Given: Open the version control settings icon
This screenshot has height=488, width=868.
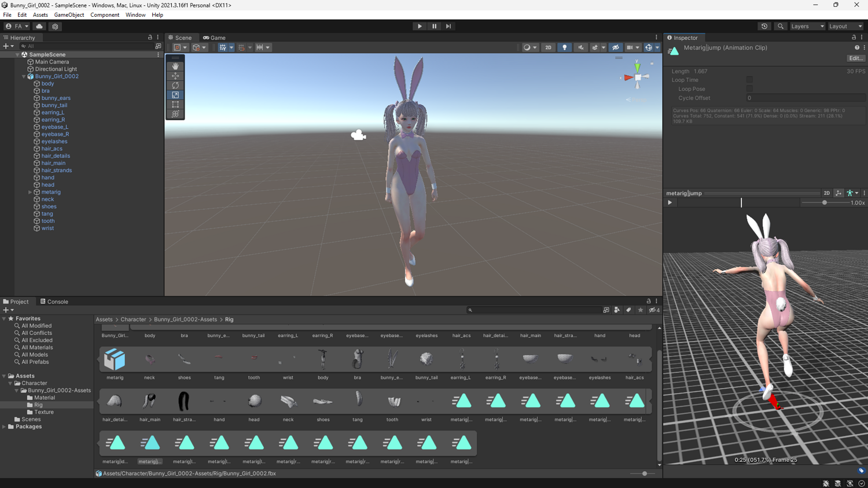Looking at the screenshot, I should tap(55, 26).
